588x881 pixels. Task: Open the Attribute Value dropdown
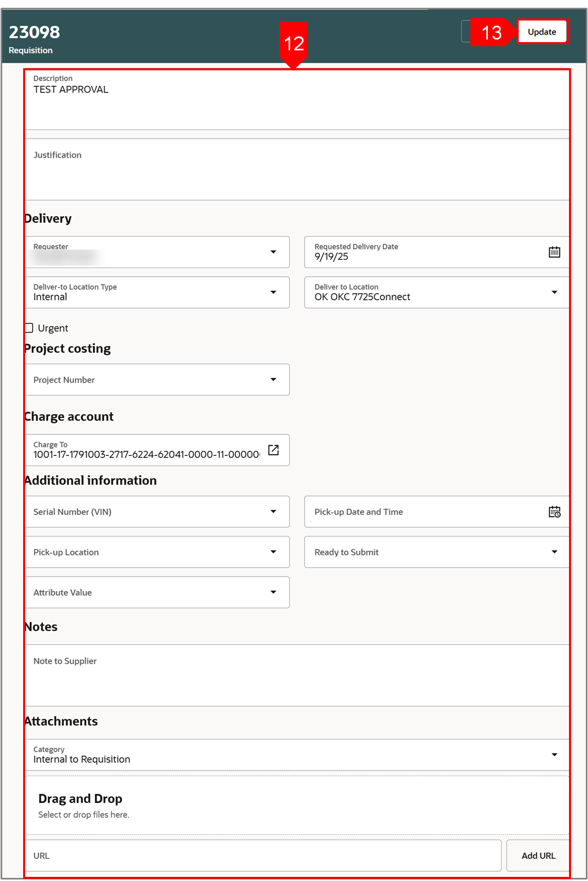point(273,592)
